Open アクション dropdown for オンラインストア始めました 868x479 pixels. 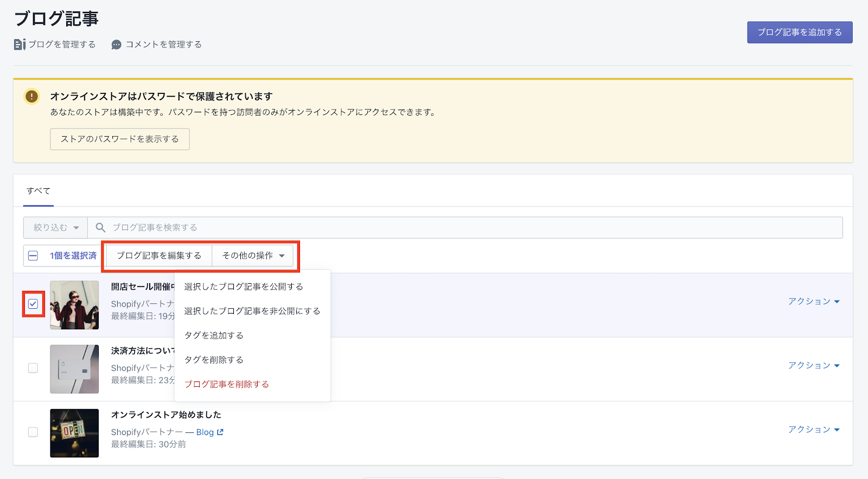coord(813,430)
